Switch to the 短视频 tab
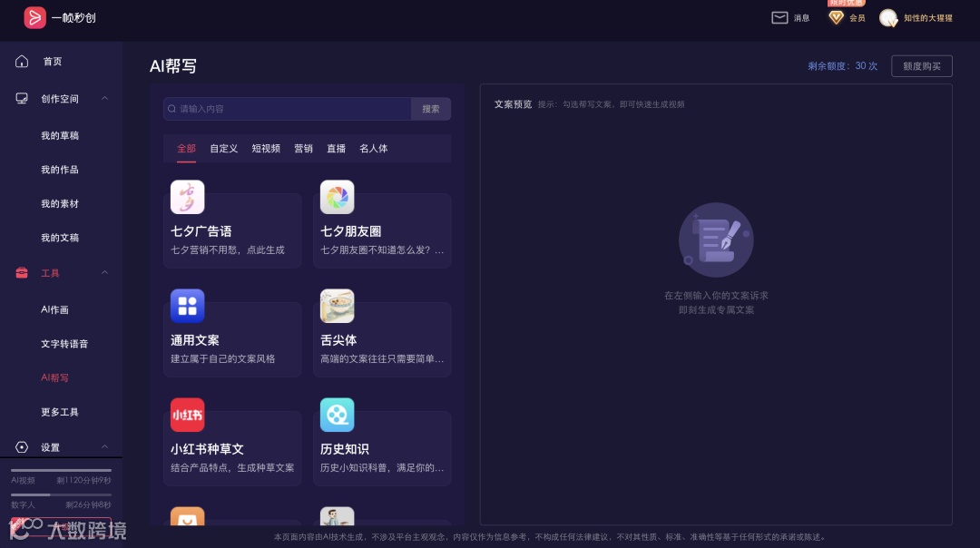This screenshot has height=548, width=980. [x=266, y=149]
